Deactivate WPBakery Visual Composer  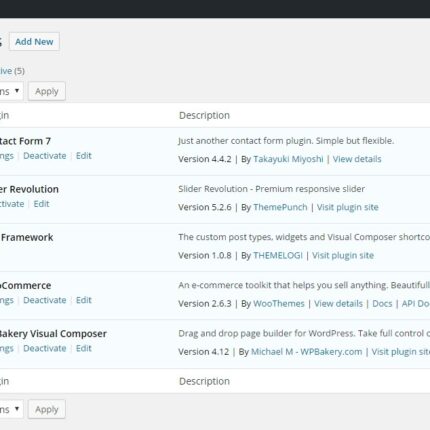[45, 348]
